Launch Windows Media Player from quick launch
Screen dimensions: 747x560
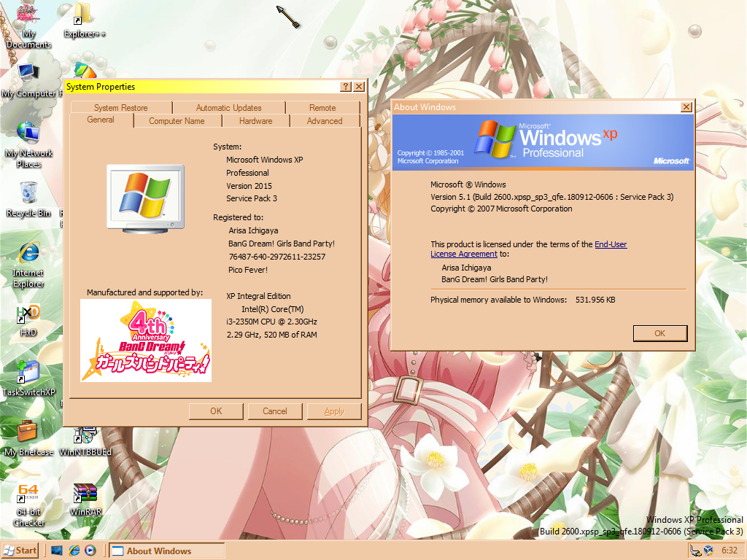(x=90, y=551)
